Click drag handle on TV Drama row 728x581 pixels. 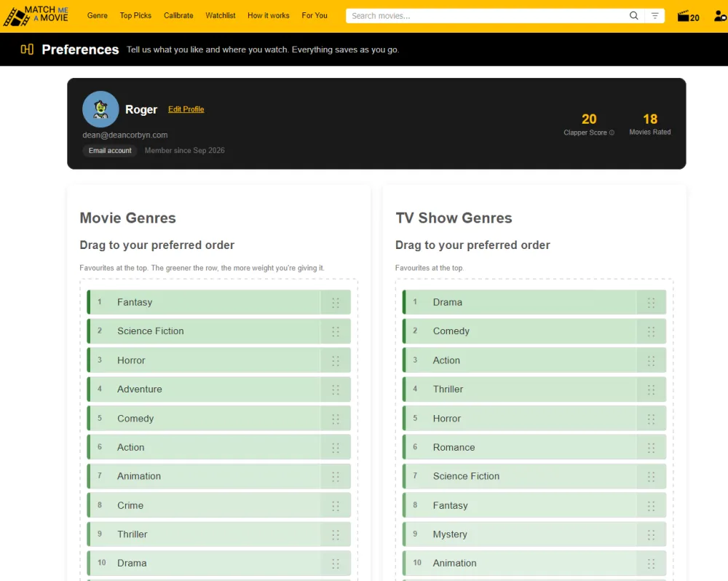coord(651,303)
